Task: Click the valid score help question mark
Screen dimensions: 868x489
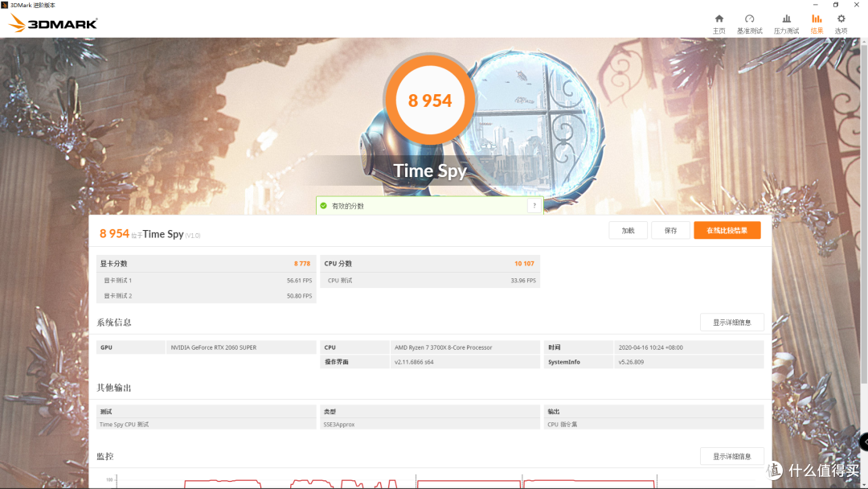Action: click(x=534, y=205)
